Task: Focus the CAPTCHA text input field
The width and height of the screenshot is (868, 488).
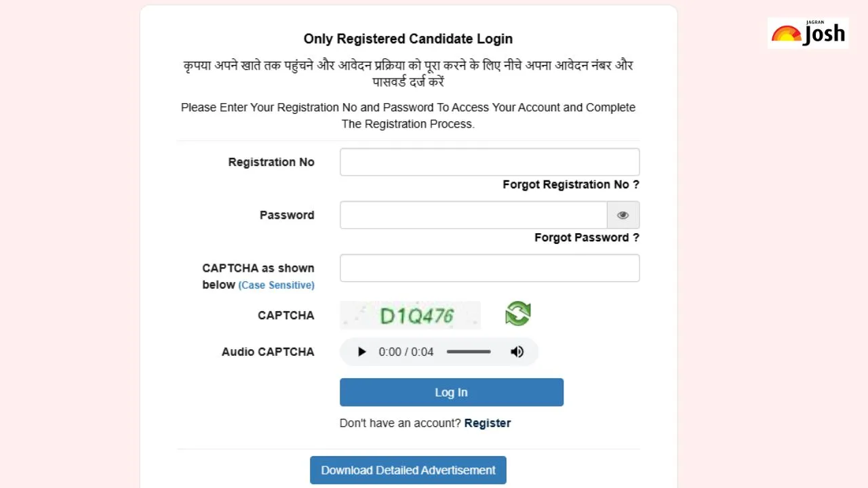Action: pyautogui.click(x=490, y=268)
